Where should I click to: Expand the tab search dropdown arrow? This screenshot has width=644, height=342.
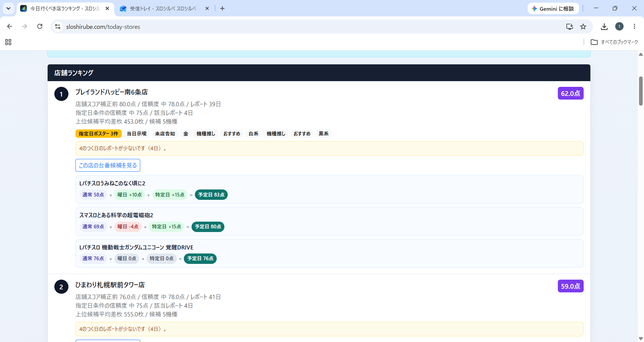tap(8, 8)
